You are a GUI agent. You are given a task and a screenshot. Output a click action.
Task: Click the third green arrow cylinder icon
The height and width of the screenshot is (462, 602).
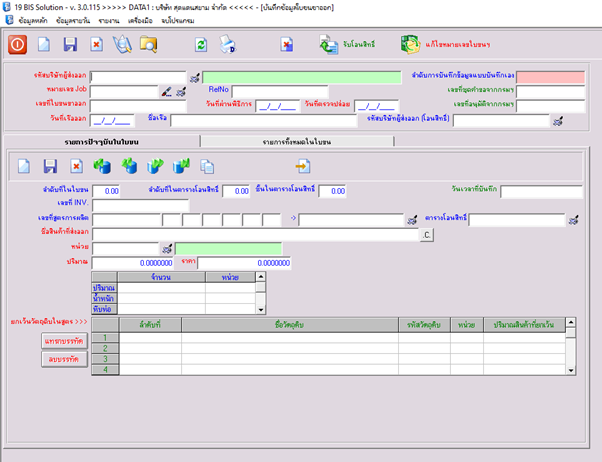pos(155,167)
